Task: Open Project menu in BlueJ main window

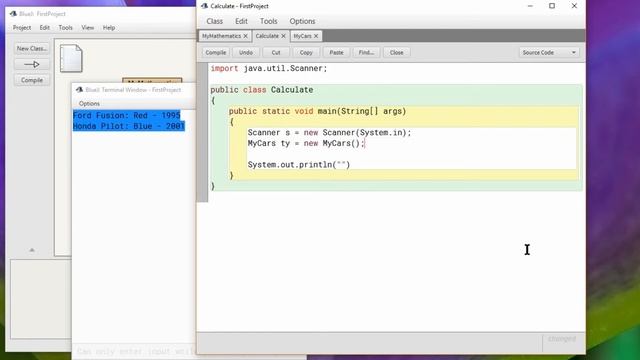Action: point(22,28)
